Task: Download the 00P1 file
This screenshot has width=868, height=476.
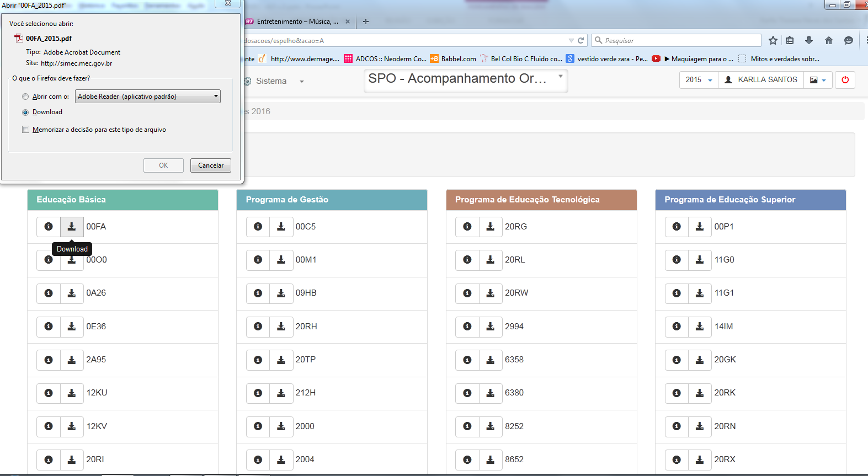Action: point(700,227)
